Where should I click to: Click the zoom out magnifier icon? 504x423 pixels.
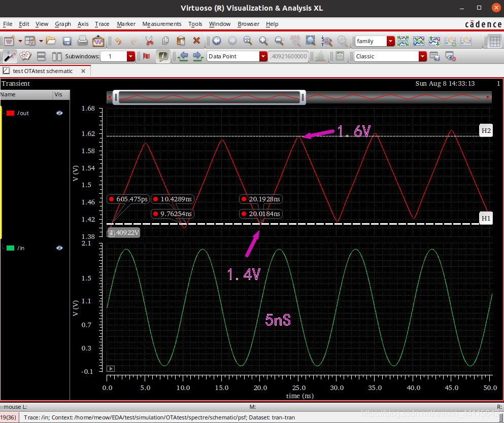pyautogui.click(x=279, y=41)
